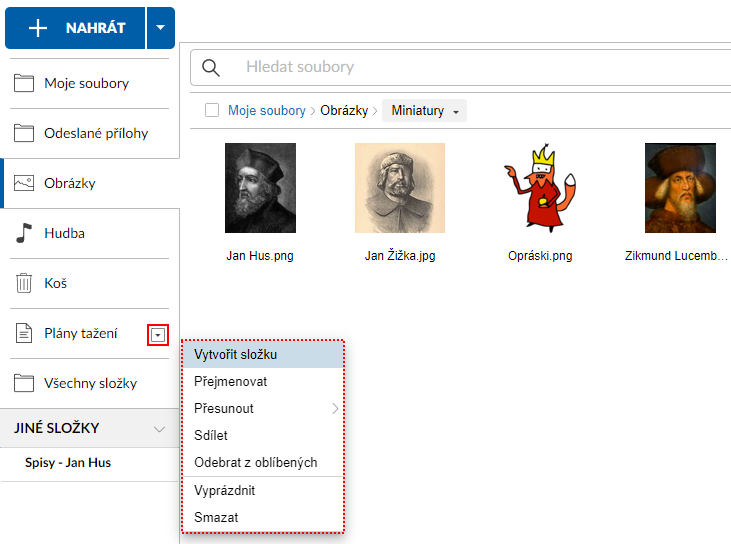Open the dropdown arrow next to Nahrát
Screen dimensions: 731x544
(160, 28)
